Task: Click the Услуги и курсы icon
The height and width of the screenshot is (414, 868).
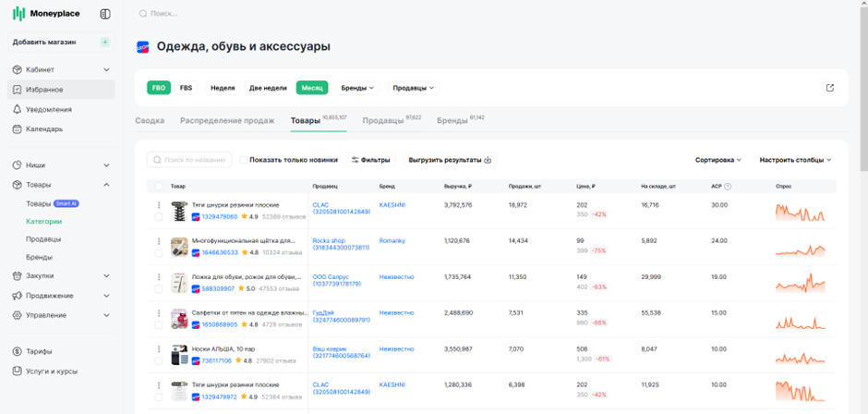Action: point(18,371)
